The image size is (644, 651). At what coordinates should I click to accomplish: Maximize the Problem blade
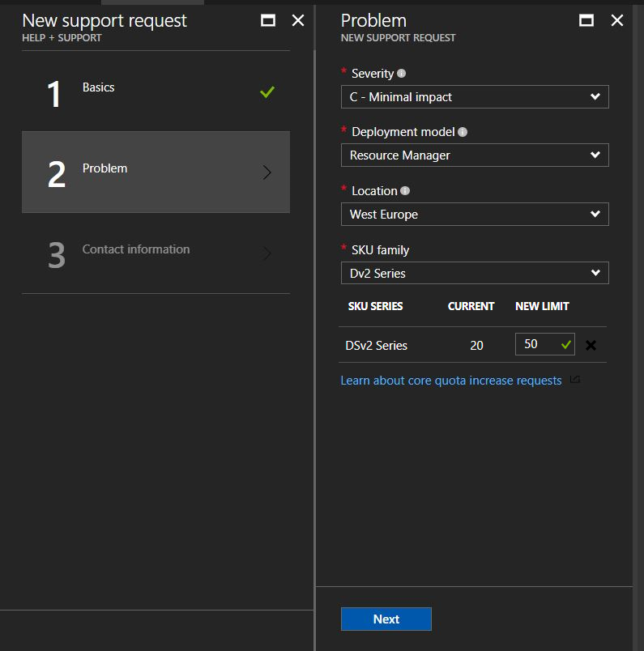click(x=587, y=21)
